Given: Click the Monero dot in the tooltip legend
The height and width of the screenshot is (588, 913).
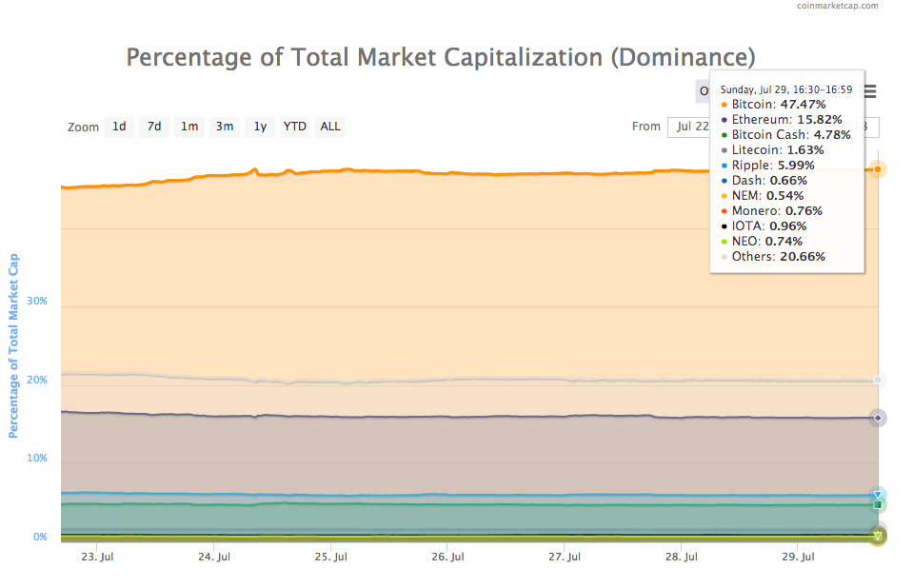Looking at the screenshot, I should tap(724, 210).
